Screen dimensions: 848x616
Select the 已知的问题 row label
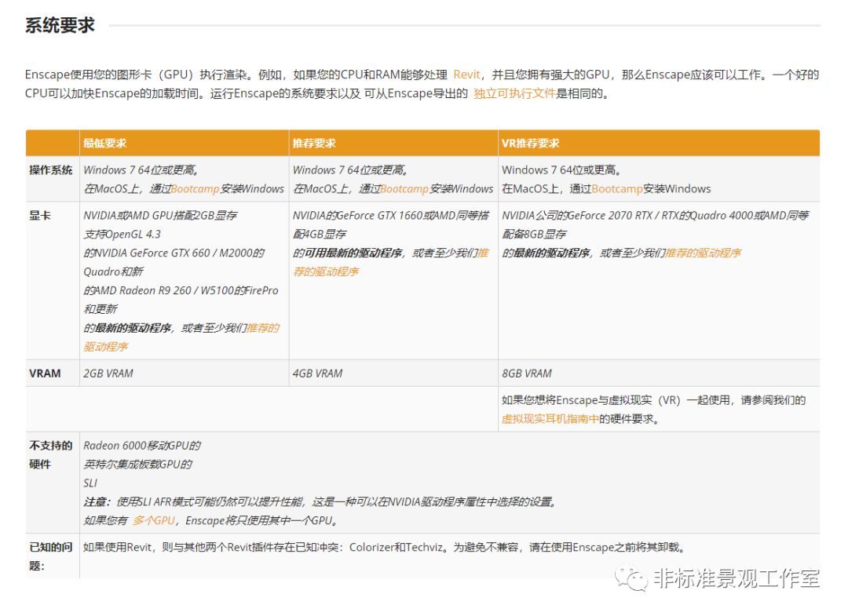point(51,556)
